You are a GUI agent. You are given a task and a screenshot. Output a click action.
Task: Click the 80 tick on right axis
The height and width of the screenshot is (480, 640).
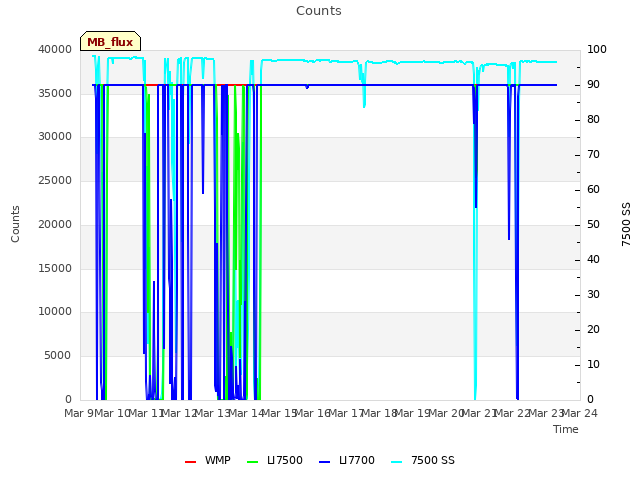(x=593, y=120)
